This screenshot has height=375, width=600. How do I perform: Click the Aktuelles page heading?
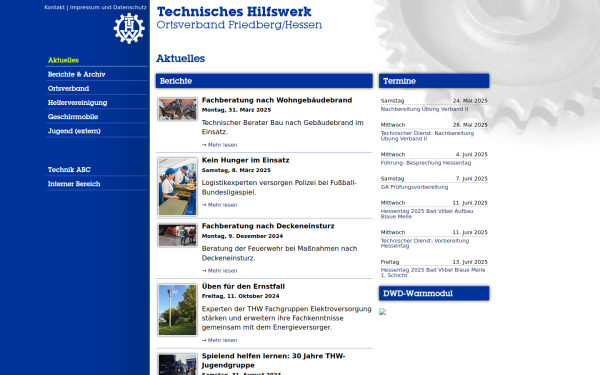tap(181, 59)
